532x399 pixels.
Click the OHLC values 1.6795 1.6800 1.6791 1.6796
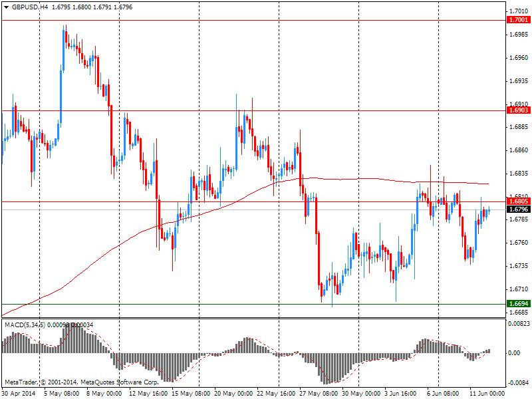(92, 7)
